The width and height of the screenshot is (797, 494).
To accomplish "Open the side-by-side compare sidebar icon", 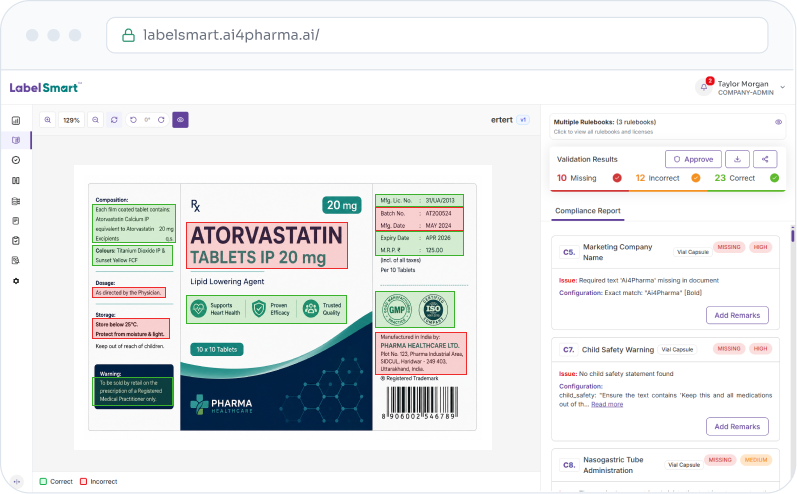I will coord(16,180).
